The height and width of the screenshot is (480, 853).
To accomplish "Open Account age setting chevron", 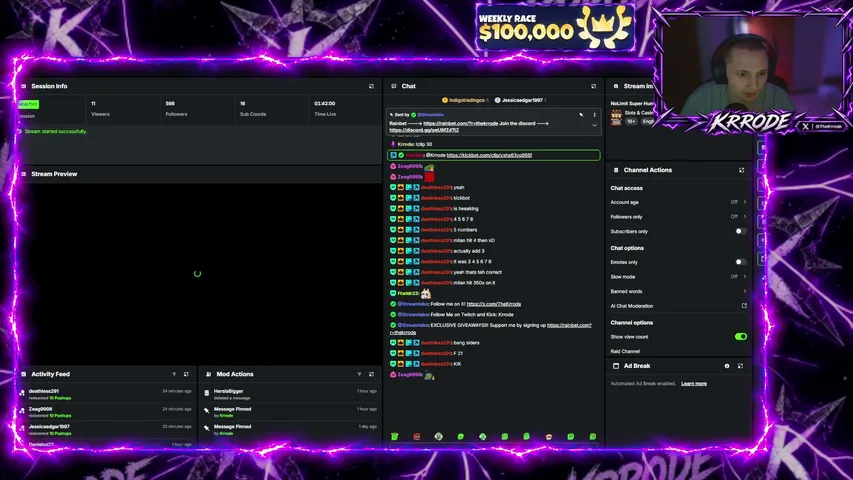I will tap(745, 202).
